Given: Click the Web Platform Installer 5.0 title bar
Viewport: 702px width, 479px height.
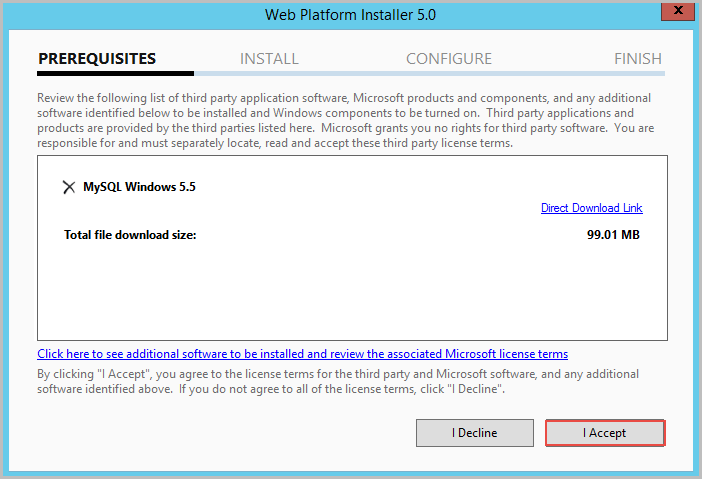Looking at the screenshot, I should click(350, 14).
